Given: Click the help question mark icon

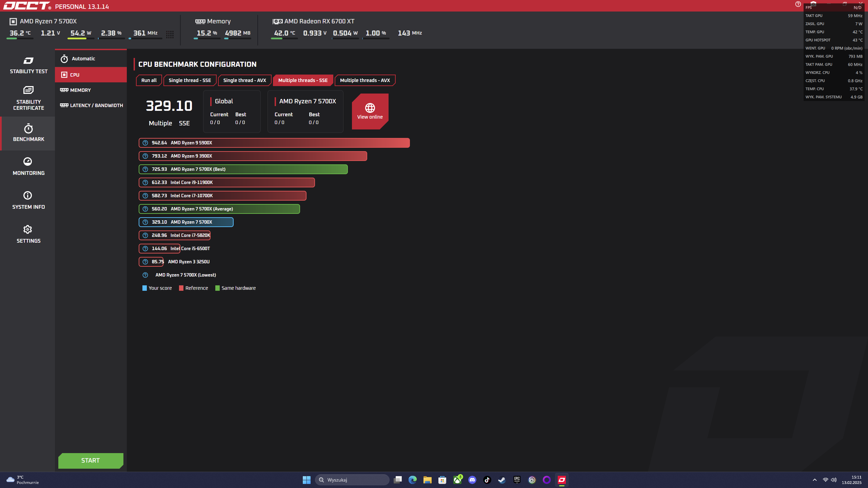Looking at the screenshot, I should click(798, 4).
